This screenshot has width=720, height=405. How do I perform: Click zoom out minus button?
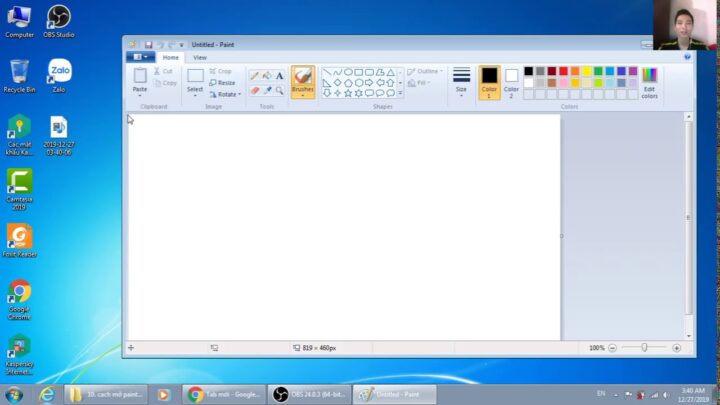pos(612,348)
